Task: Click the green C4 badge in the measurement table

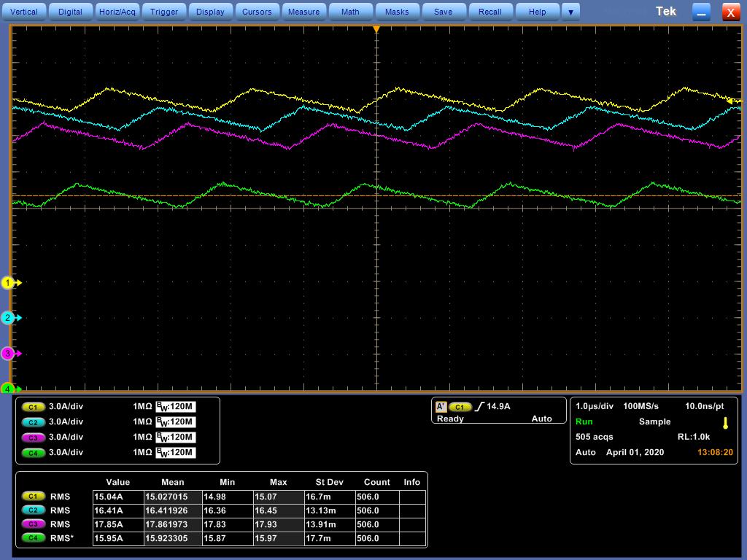Action: 32,538
